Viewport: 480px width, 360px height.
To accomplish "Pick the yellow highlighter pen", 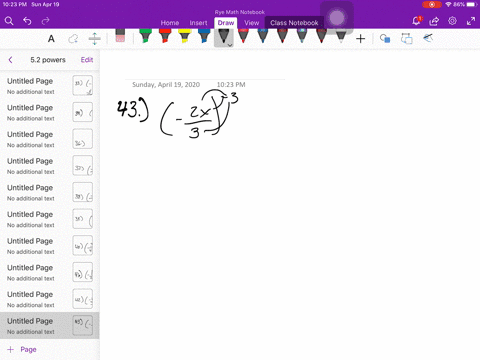I will point(184,36).
